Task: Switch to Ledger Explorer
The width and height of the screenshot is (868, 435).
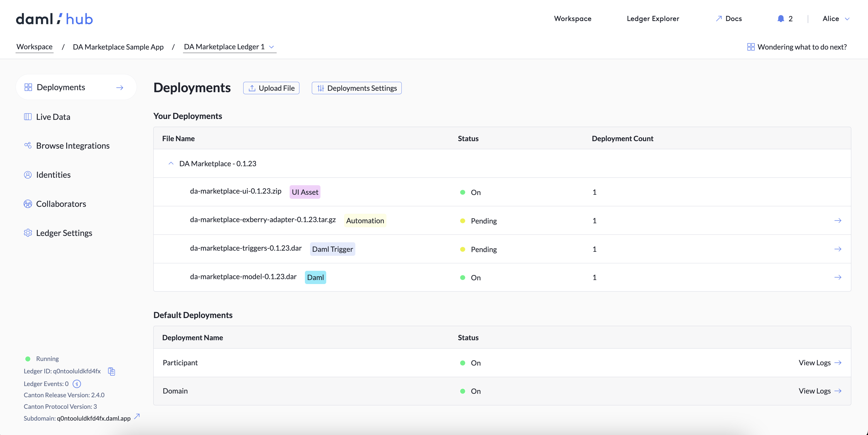Action: [652, 18]
